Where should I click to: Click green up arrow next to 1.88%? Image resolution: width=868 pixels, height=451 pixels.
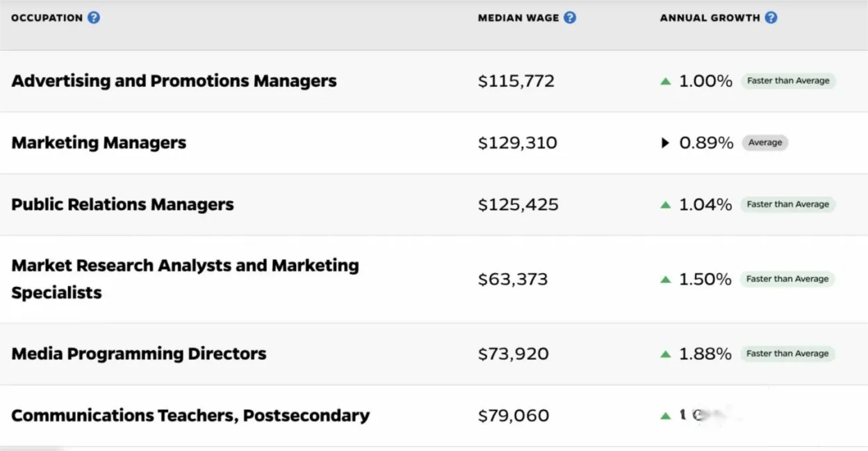[666, 354]
